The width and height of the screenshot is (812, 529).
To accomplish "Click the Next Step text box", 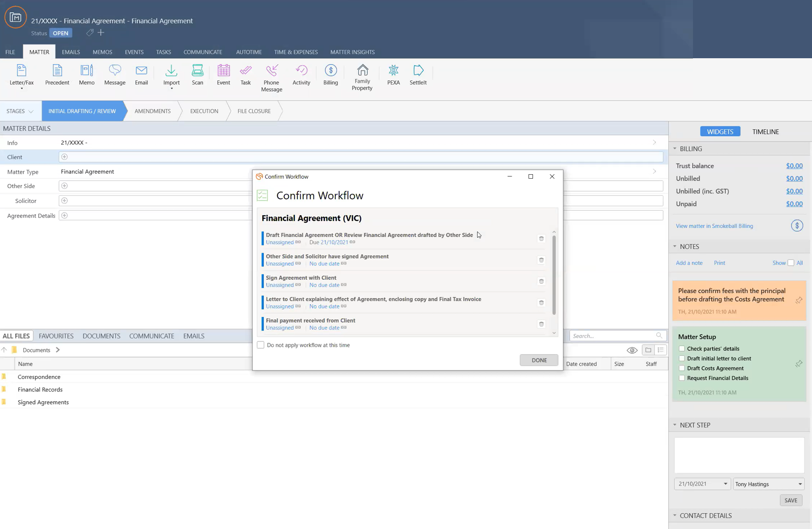I will point(739,455).
